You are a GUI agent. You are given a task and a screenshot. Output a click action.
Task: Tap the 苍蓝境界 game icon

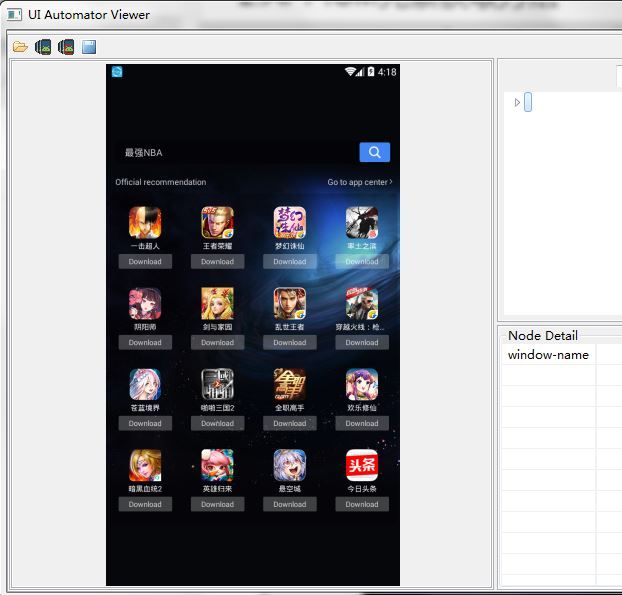click(145, 385)
